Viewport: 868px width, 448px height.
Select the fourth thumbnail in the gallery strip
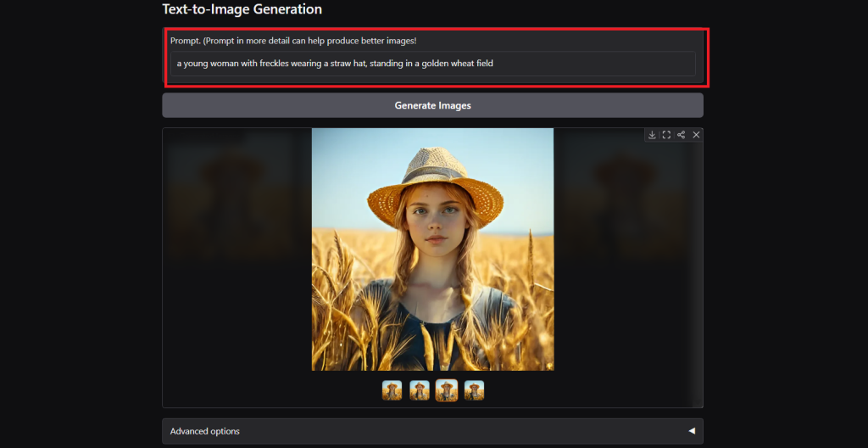click(475, 390)
